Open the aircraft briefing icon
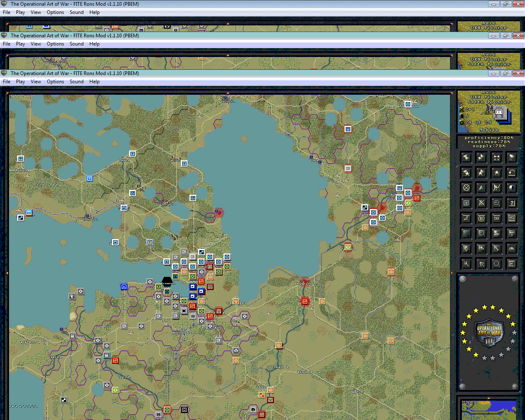This screenshot has width=525, height=420. point(511,233)
